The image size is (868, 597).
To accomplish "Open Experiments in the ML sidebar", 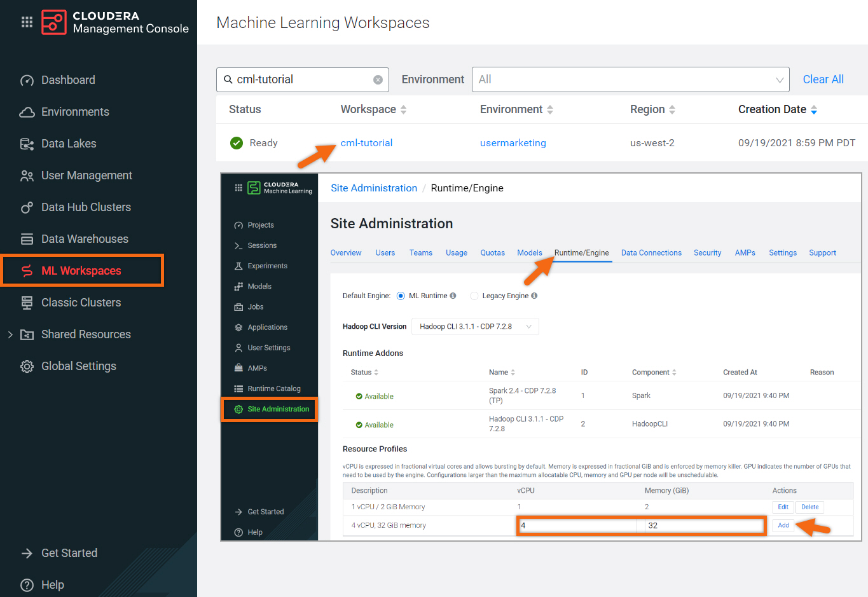I will pos(267,266).
